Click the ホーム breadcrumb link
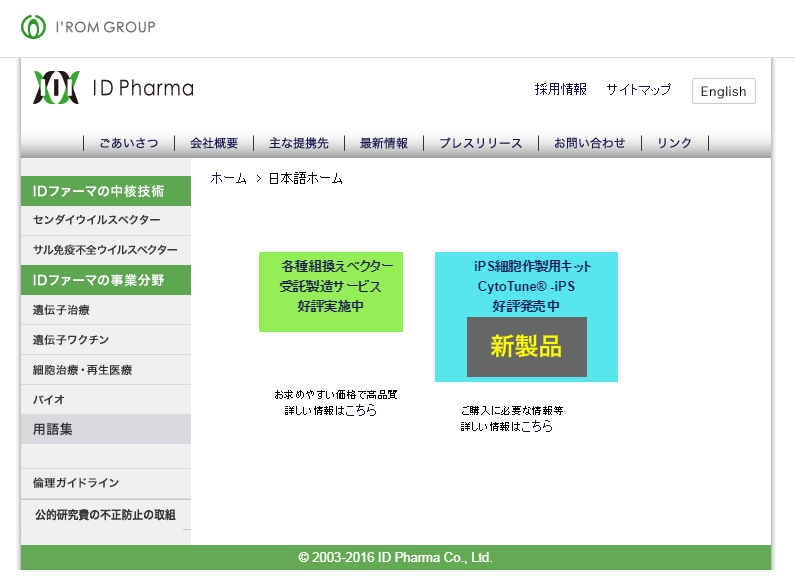Screen dimensions: 795x581 pos(229,178)
